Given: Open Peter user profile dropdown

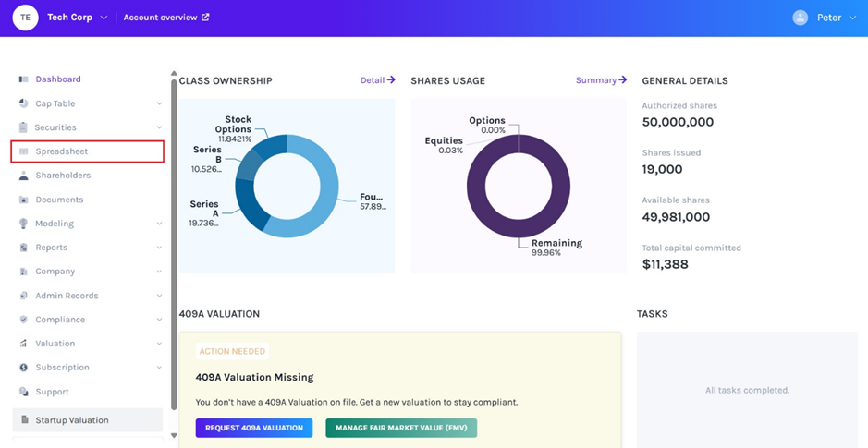Looking at the screenshot, I should [851, 18].
